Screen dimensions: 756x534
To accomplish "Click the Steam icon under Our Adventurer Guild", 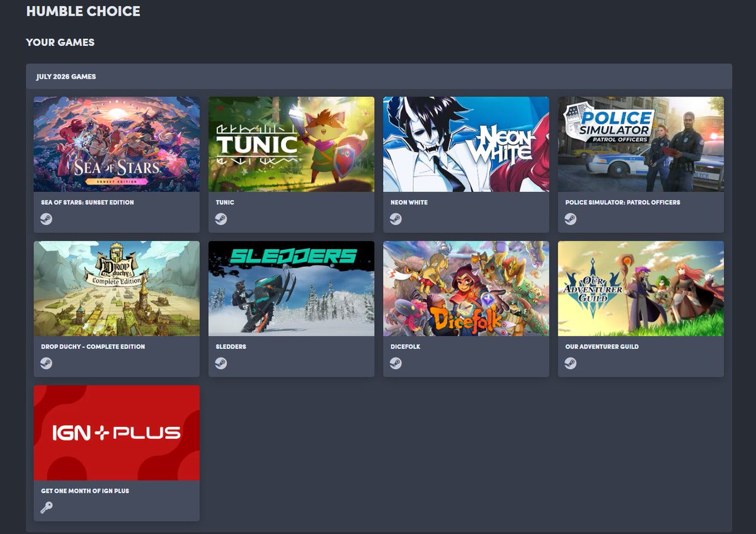I will (x=570, y=363).
